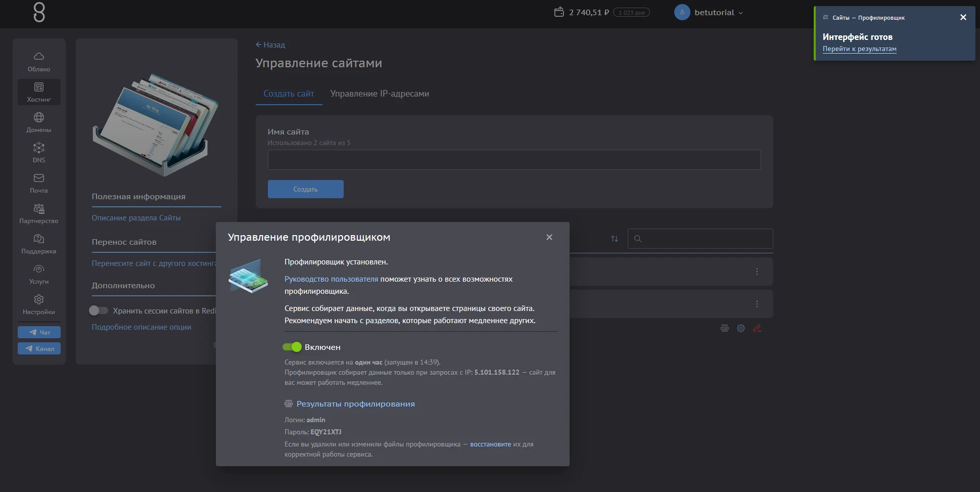980x492 pixels.
Task: Select the Создать сайт tab
Action: coord(289,94)
